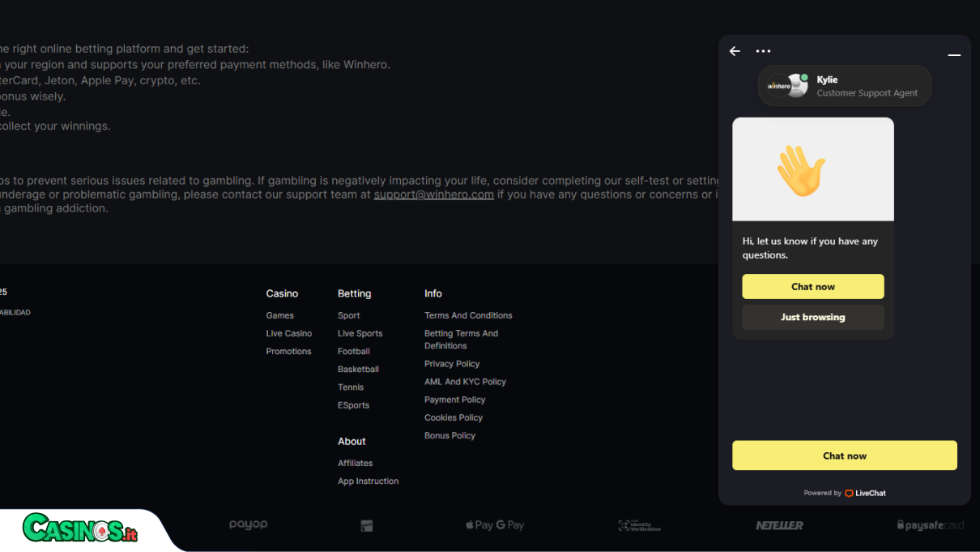Click the card icon beside Payop logo
The image size is (980, 552).
click(367, 526)
